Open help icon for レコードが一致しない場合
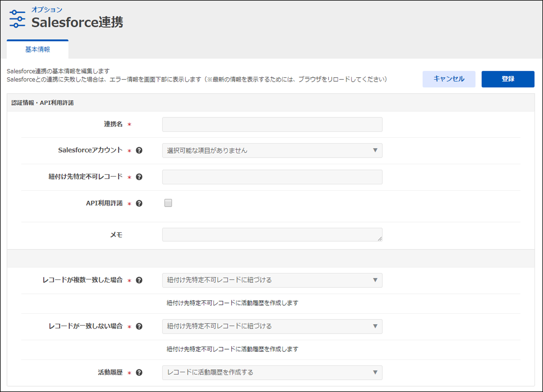The width and height of the screenshot is (543, 392). (x=139, y=326)
